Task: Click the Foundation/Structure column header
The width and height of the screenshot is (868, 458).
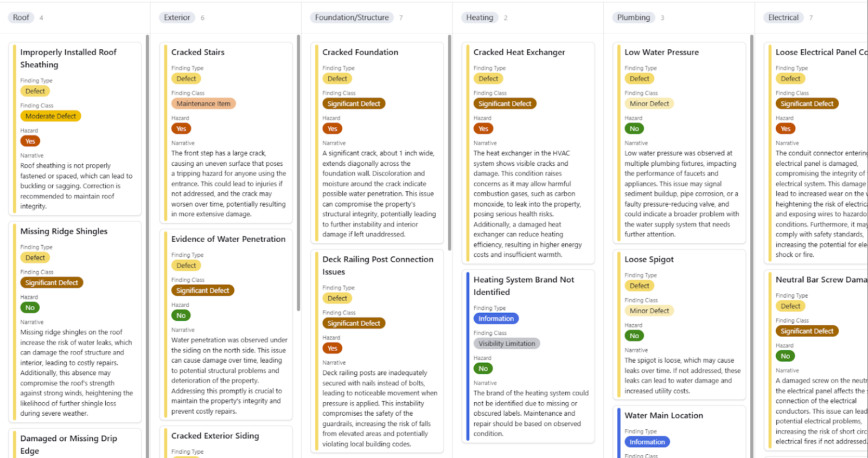Action: (x=352, y=17)
